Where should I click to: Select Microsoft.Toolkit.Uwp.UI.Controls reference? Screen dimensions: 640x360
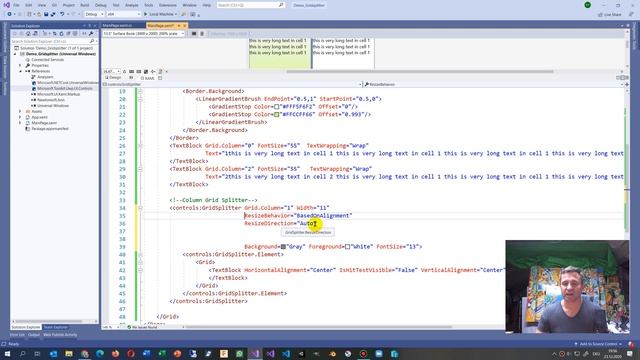coord(64,88)
